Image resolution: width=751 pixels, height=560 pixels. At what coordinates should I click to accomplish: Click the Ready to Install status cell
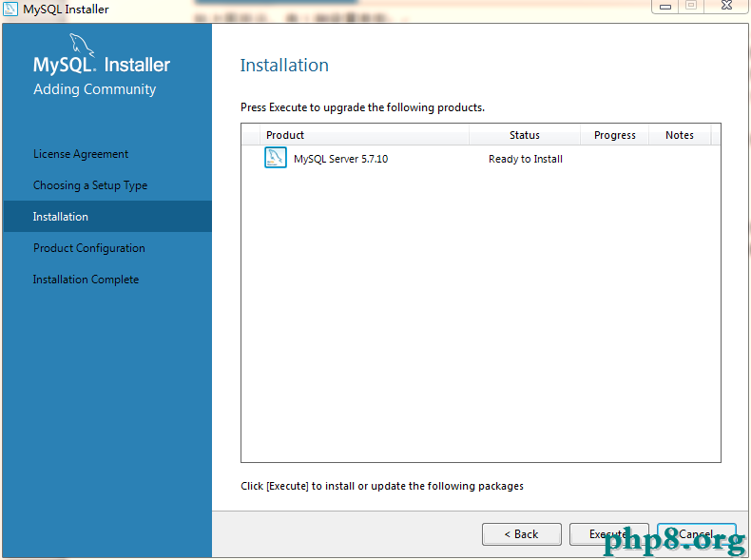click(526, 159)
